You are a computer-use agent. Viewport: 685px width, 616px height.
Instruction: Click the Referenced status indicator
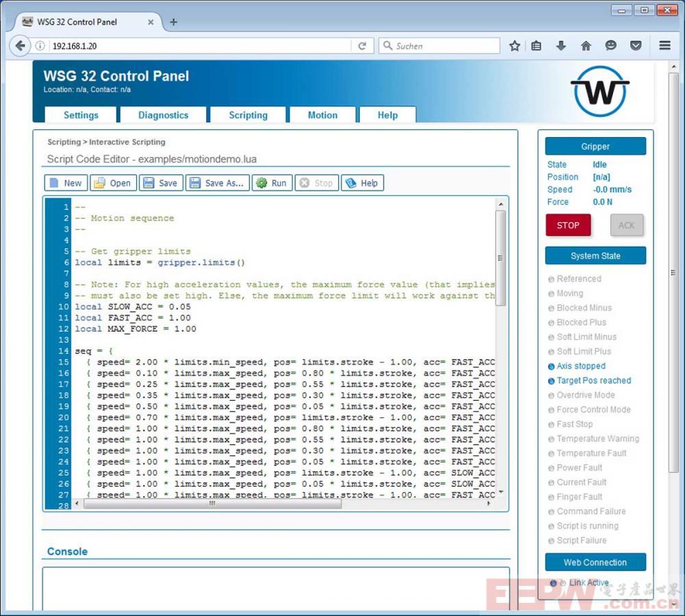[x=575, y=279]
